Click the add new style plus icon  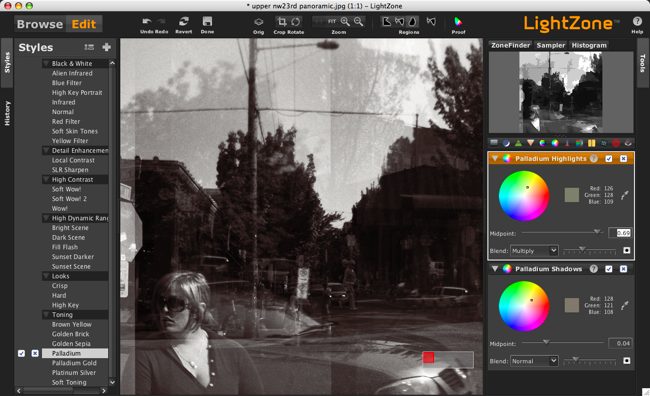click(107, 47)
